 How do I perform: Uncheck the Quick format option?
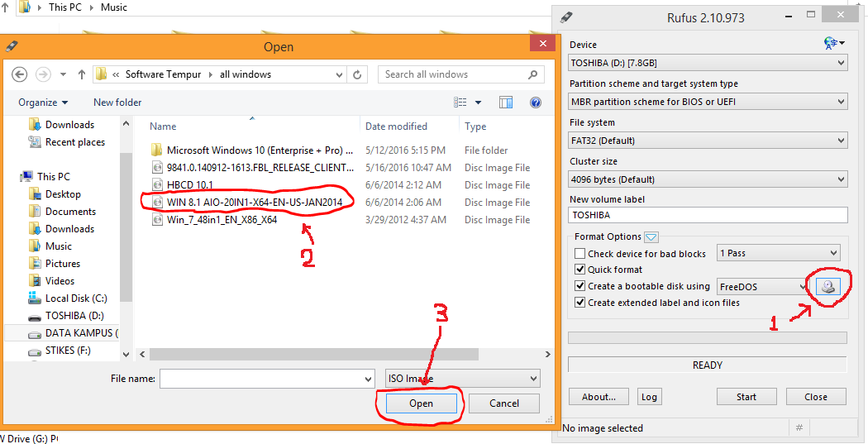579,270
